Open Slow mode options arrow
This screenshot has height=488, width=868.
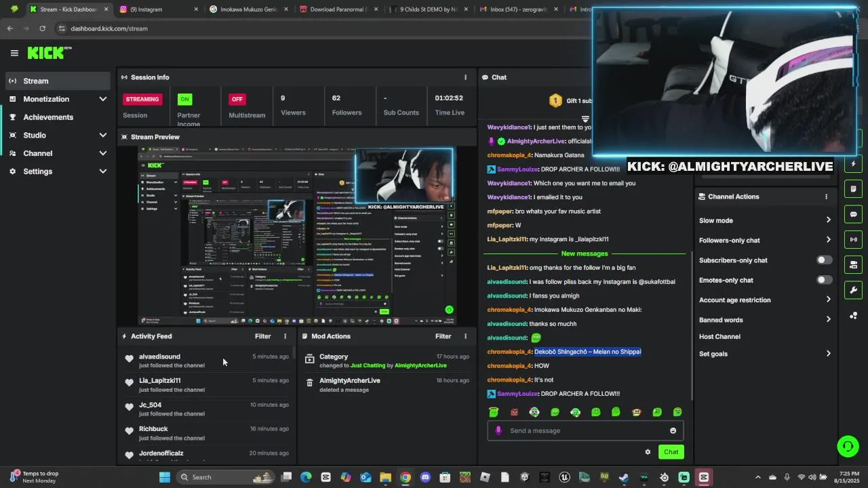point(828,220)
